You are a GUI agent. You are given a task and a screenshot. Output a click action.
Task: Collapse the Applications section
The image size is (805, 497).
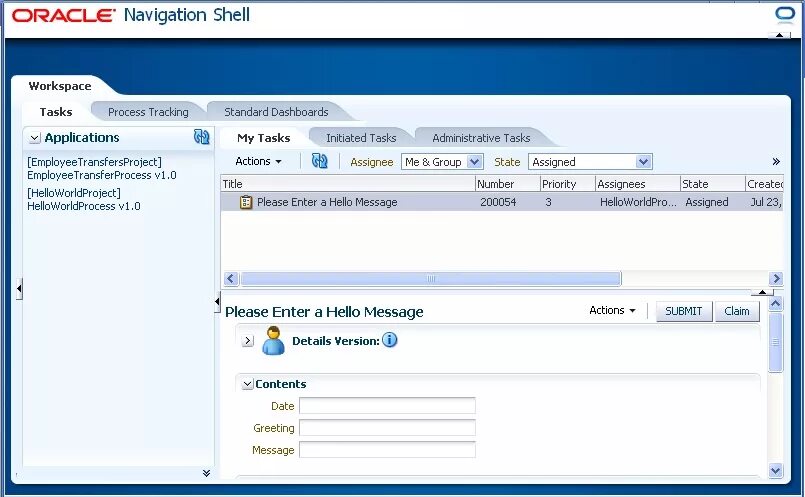[x=34, y=138]
